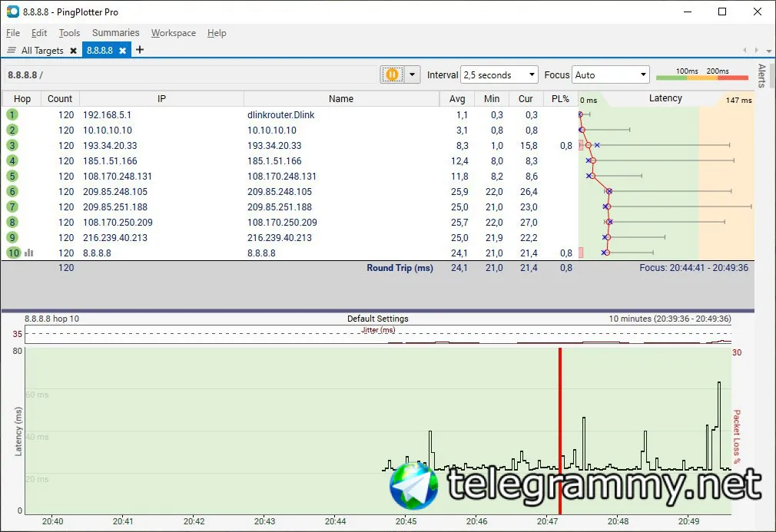776x532 pixels.
Task: Select hop 5 green number icon
Action: (x=12, y=176)
